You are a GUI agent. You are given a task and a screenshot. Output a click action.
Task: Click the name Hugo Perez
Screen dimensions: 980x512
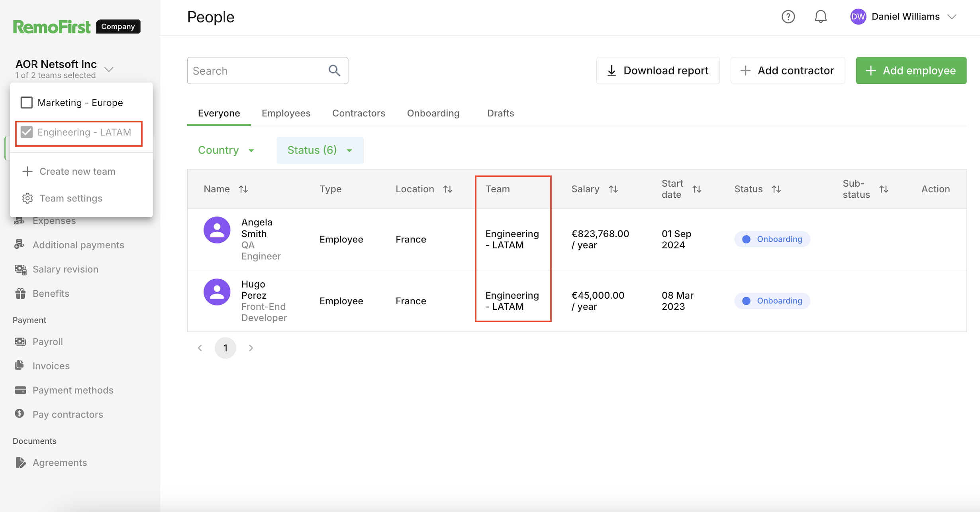[x=254, y=290]
